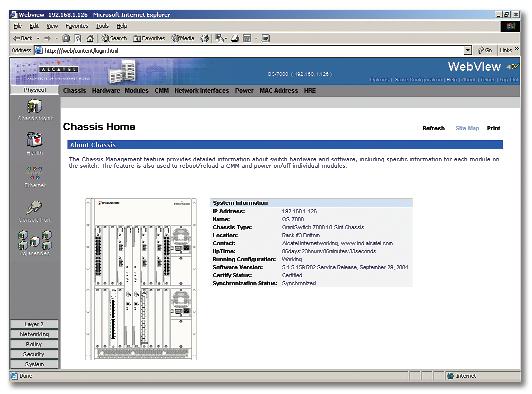Click the Discuss toolbar icon
The image size is (532, 394).
[x=266, y=38]
